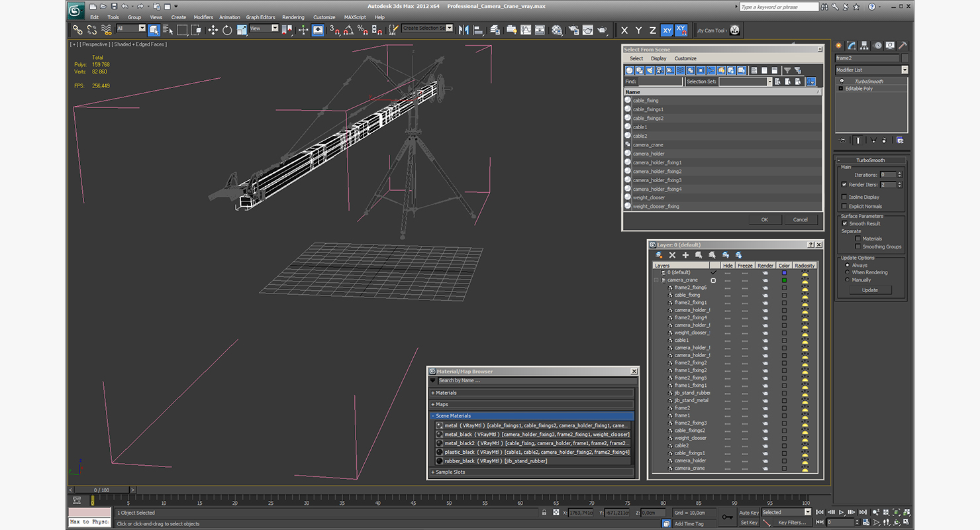Open the Modifiers menu
Image resolution: width=980 pixels, height=530 pixels.
pyautogui.click(x=203, y=17)
